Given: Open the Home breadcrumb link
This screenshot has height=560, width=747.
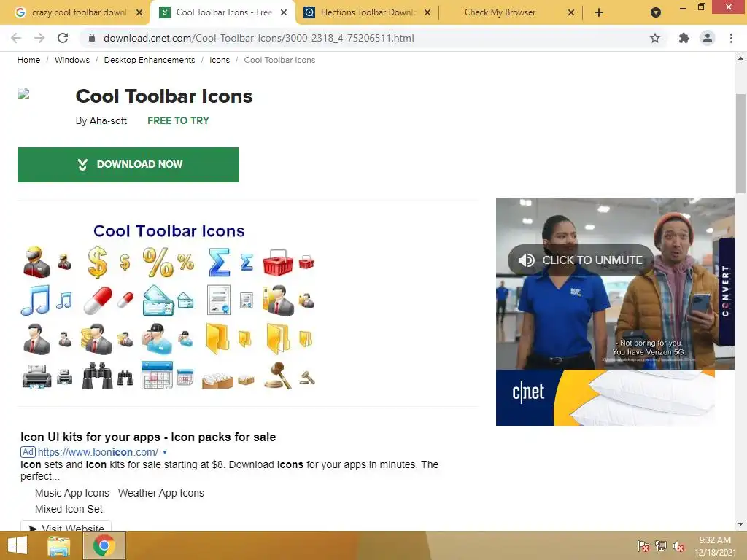Looking at the screenshot, I should 28,60.
